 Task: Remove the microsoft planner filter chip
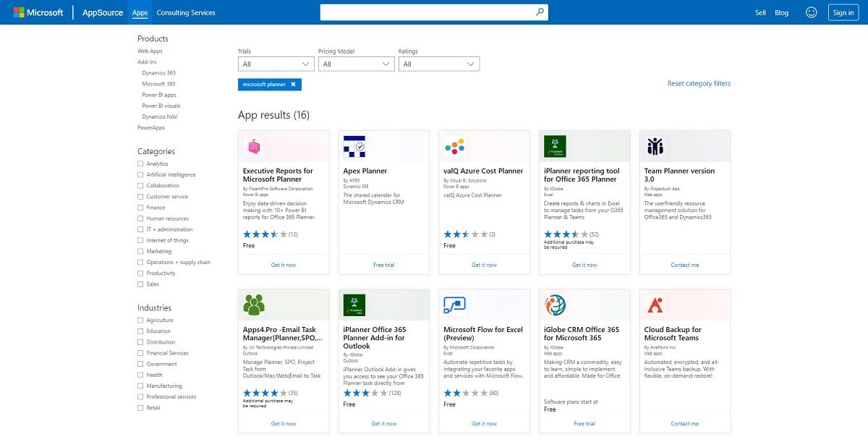coord(293,84)
